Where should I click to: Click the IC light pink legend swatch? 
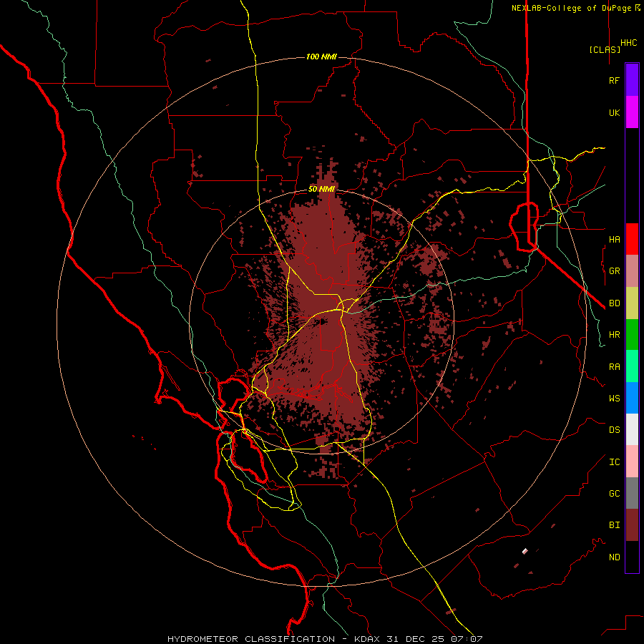pyautogui.click(x=632, y=462)
